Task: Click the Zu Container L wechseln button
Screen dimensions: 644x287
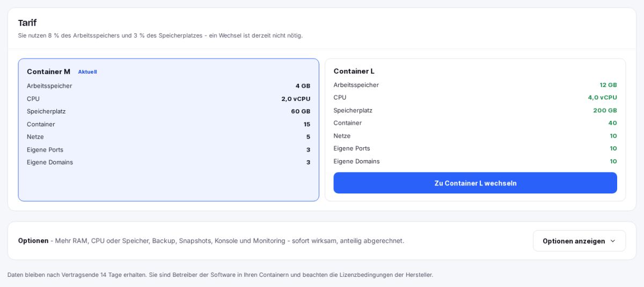Action: click(x=475, y=183)
